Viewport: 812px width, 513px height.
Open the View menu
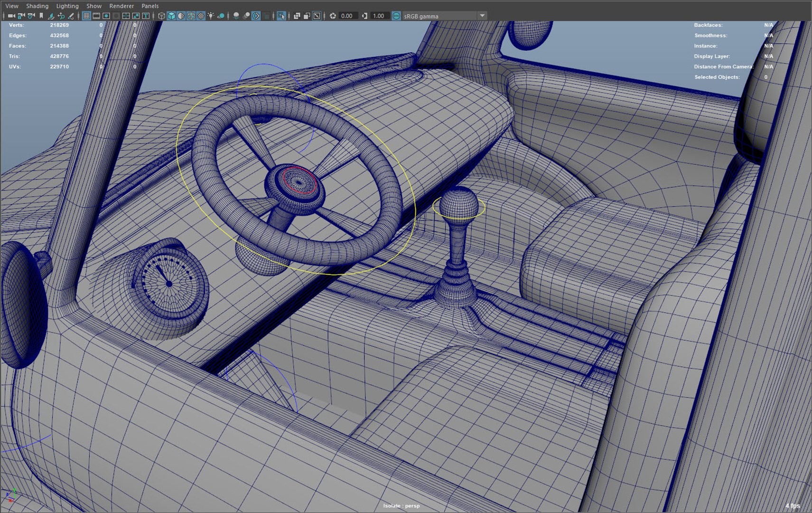[x=12, y=6]
